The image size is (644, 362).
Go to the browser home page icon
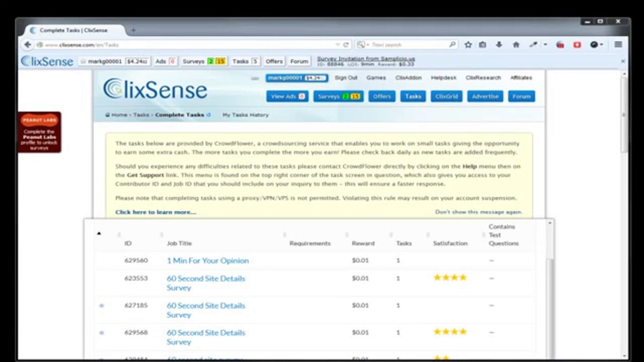516,45
